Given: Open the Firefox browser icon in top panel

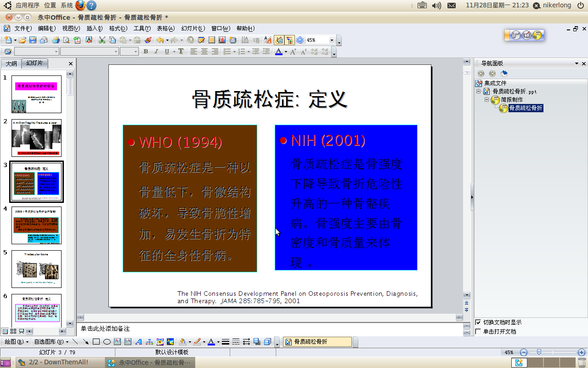Looking at the screenshot, I should (x=80, y=6).
